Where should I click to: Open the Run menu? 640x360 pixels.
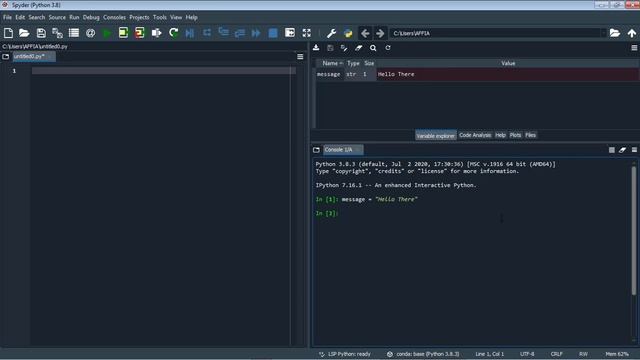click(74, 18)
